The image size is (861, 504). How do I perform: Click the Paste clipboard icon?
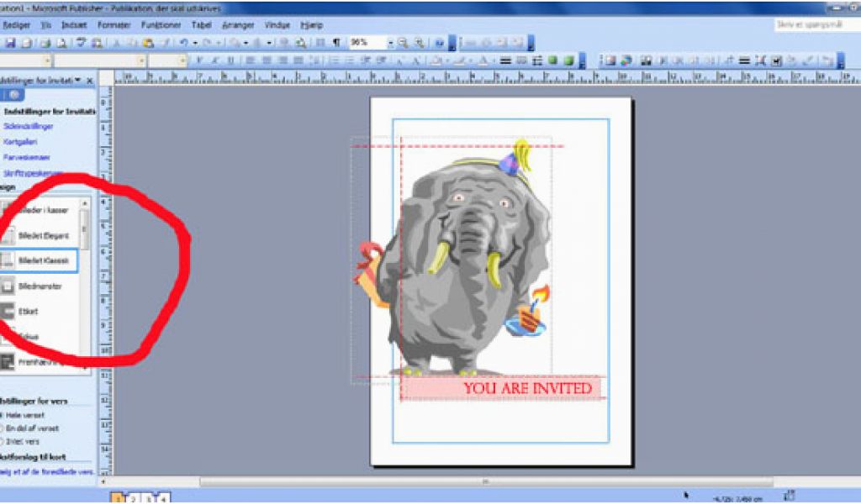[148, 43]
